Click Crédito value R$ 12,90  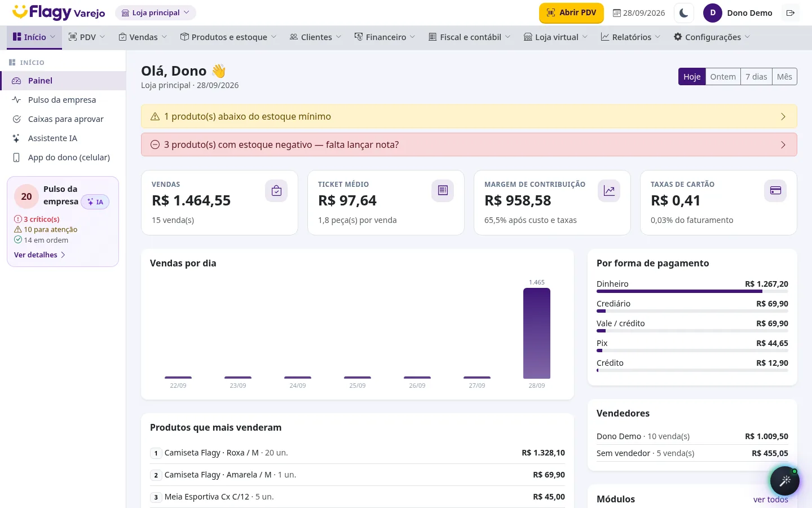[772, 363]
